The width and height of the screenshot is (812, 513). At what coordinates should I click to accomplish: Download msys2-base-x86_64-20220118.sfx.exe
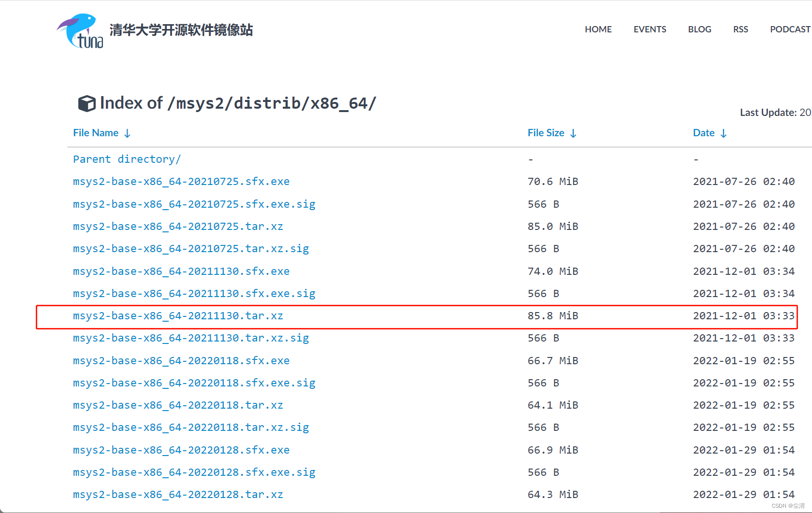click(181, 361)
